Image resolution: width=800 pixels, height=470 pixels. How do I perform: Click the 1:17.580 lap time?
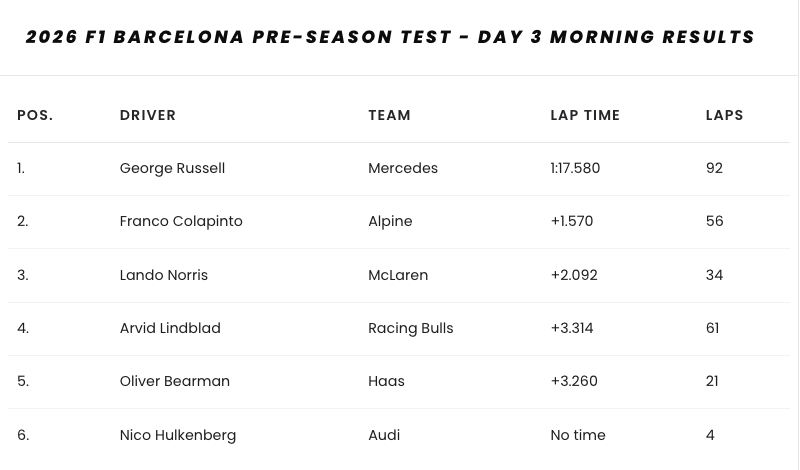[x=575, y=168]
